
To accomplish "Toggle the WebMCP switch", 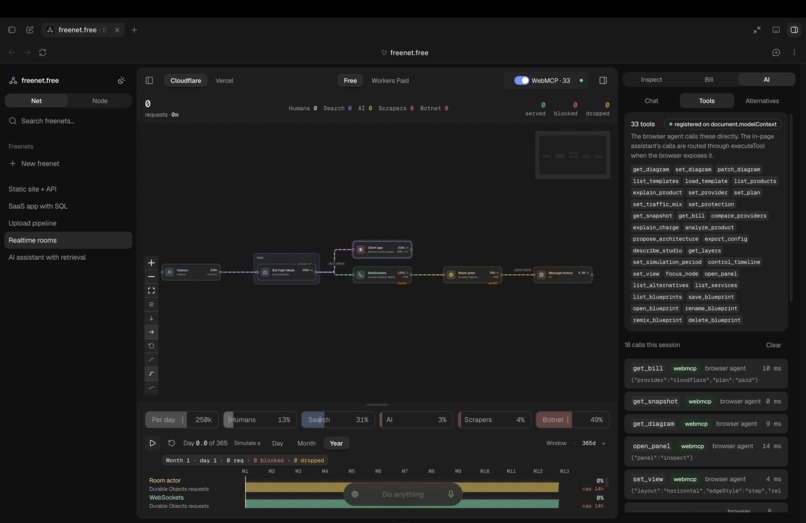I will pos(521,80).
